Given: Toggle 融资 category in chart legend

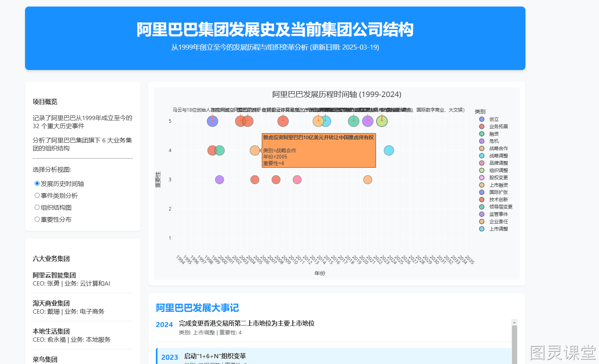Looking at the screenshot, I should click(494, 134).
